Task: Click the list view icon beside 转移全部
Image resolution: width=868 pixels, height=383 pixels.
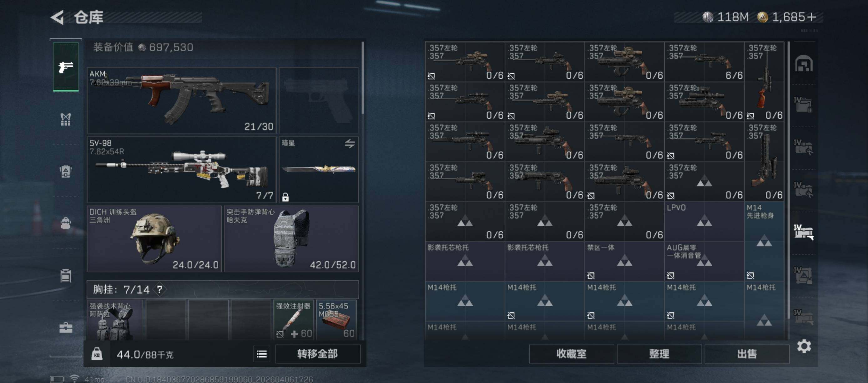Action: (x=261, y=354)
